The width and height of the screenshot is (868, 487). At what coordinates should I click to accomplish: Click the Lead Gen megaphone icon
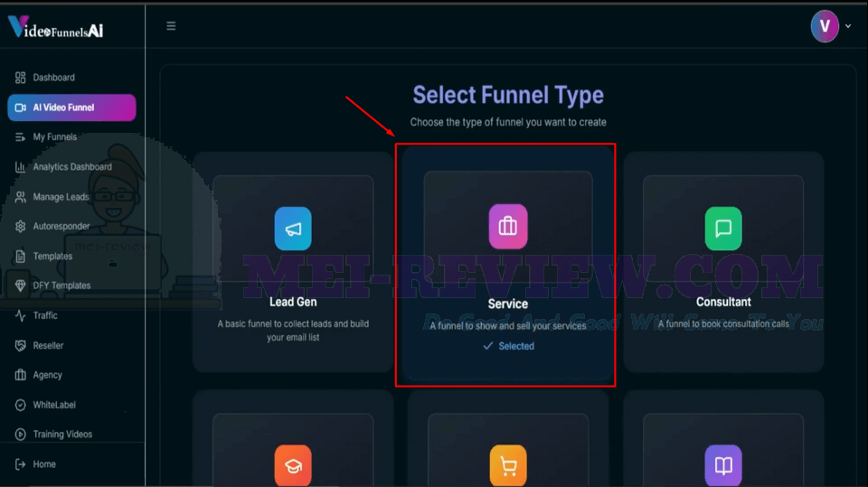coord(293,229)
